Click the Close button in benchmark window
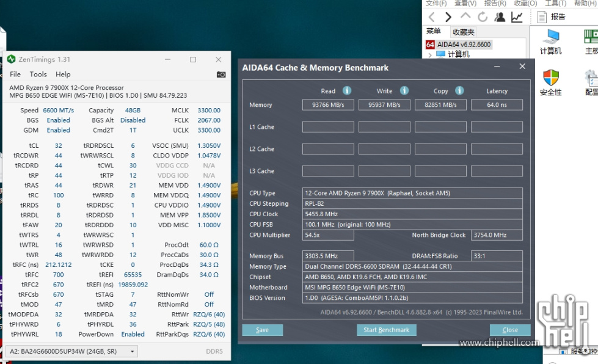Screen dimensions: 598x364 (510, 330)
